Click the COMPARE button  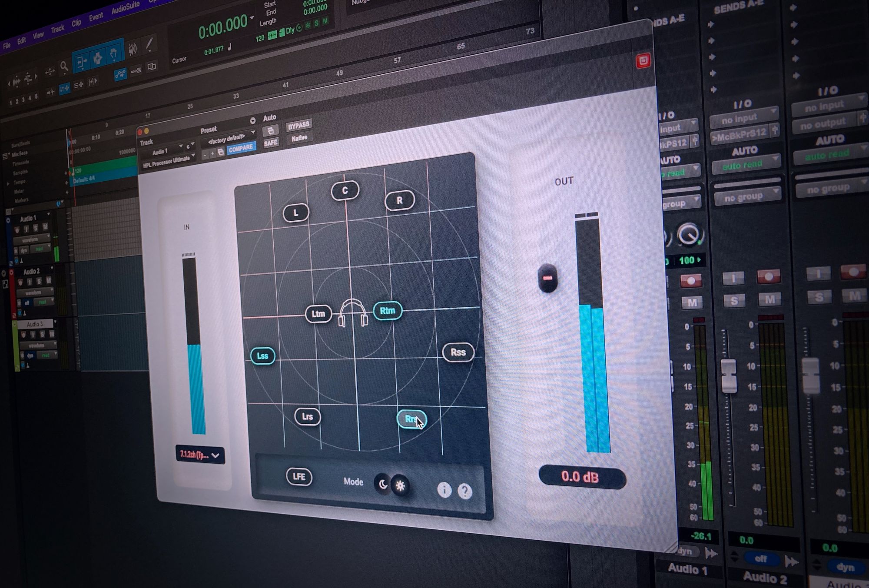tap(241, 148)
